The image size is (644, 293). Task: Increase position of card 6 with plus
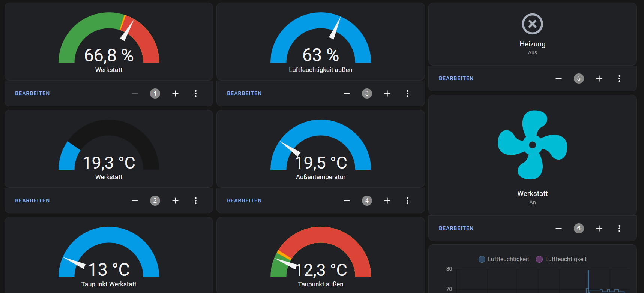click(599, 228)
